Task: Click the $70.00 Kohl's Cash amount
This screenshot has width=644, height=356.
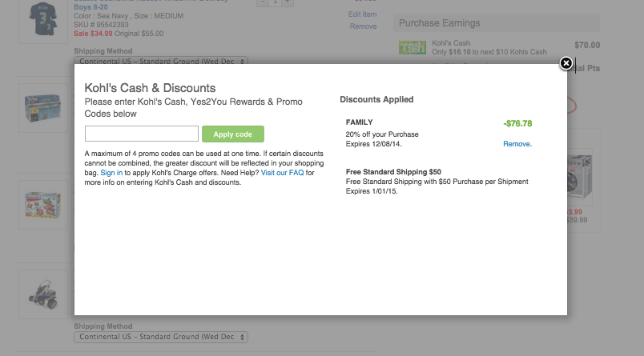Action: coord(587,45)
